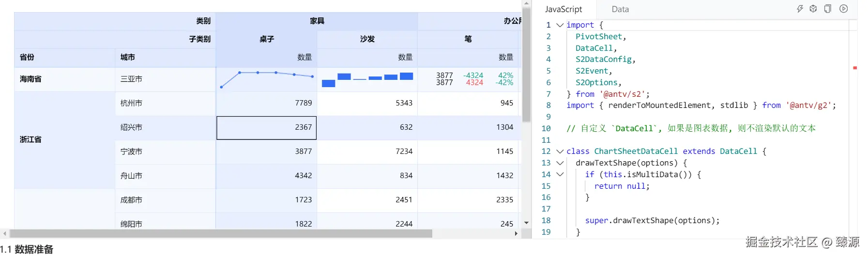
Task: Open the example in StackBlitz via lightning icon
Action: (800, 9)
